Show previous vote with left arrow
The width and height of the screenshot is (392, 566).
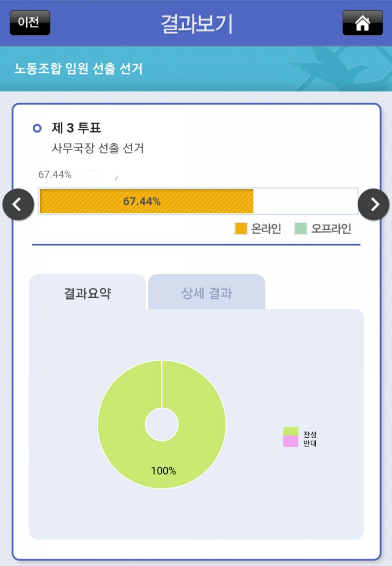click(18, 204)
